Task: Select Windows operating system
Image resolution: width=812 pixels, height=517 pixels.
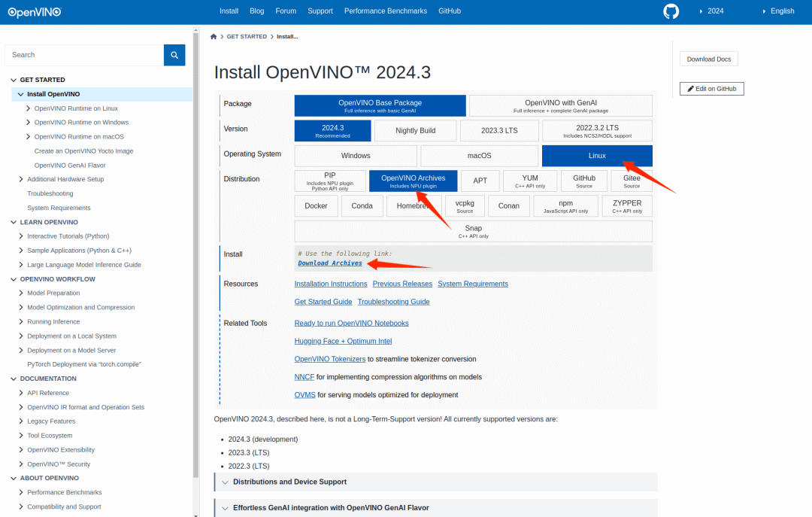Action: tap(356, 156)
